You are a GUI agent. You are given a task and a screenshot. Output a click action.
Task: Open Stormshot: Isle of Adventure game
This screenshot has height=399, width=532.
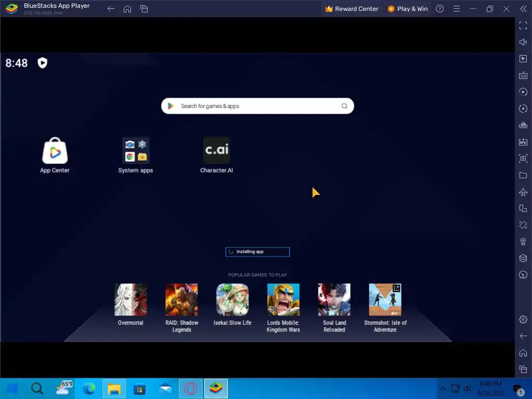click(385, 300)
